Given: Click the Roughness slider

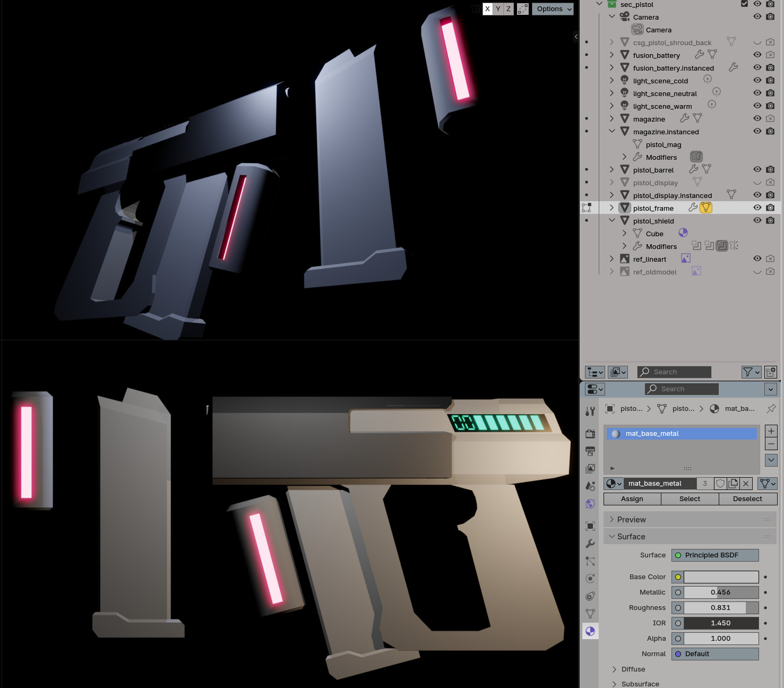Looking at the screenshot, I should 720,608.
